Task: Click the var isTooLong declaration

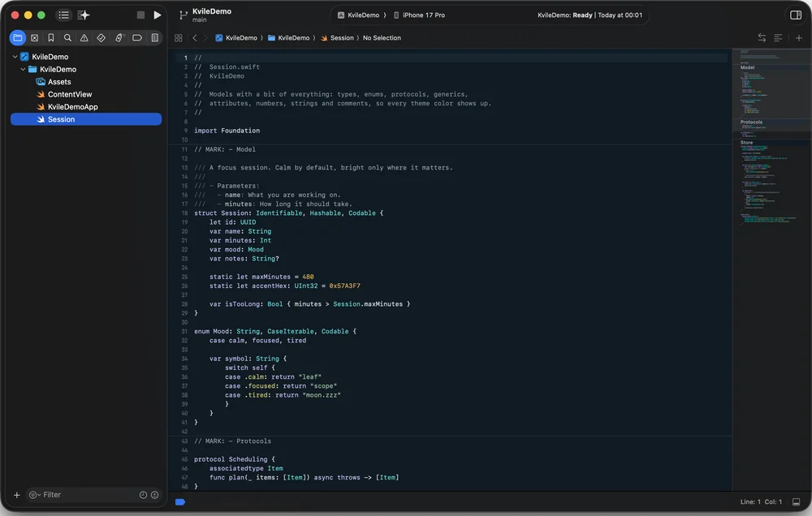Action: (x=309, y=303)
